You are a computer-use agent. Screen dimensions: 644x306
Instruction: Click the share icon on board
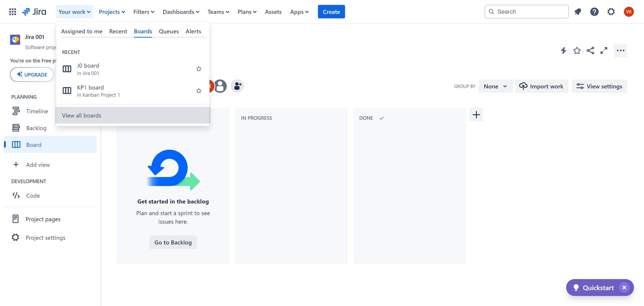tap(590, 50)
